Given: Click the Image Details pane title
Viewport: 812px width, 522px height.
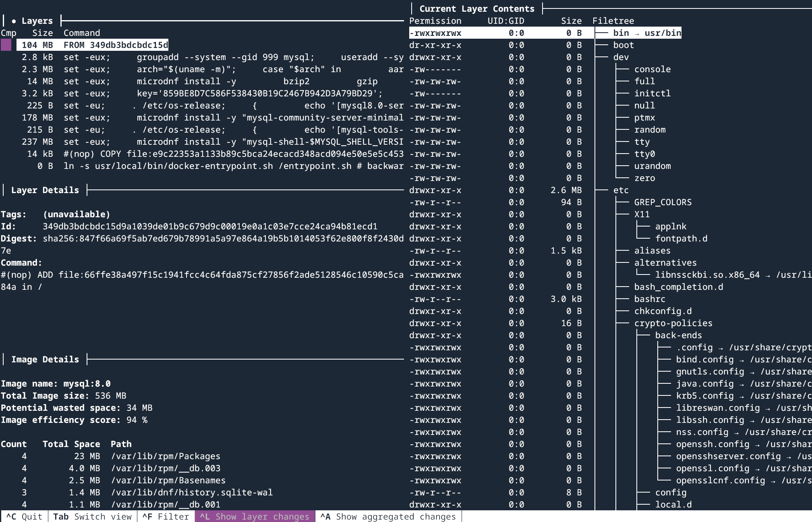Looking at the screenshot, I should [45, 360].
